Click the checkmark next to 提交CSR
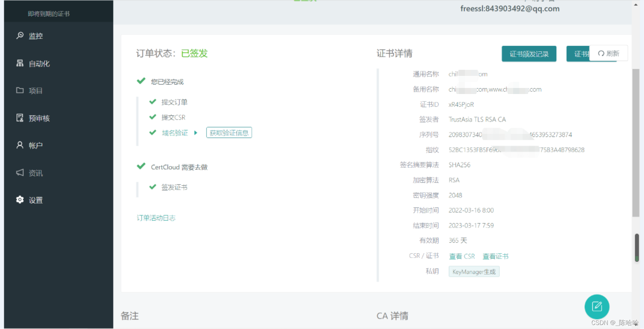Viewport: 644px width, 329px height. coord(153,117)
